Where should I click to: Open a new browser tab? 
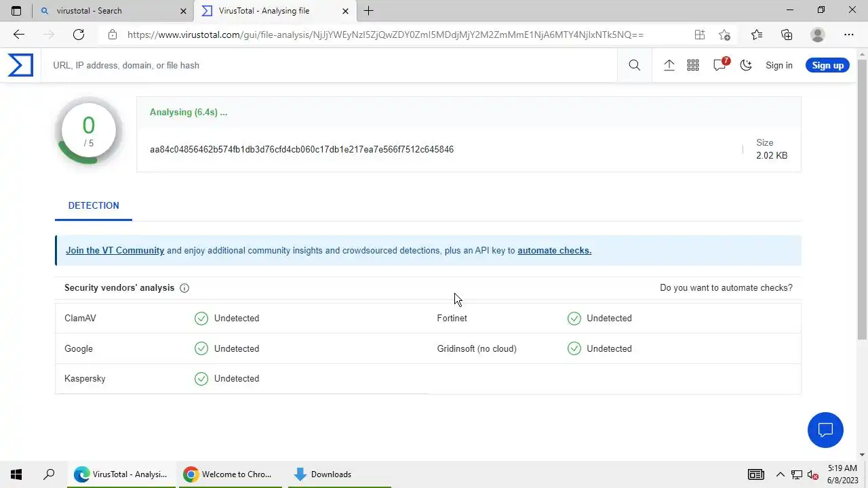[368, 11]
